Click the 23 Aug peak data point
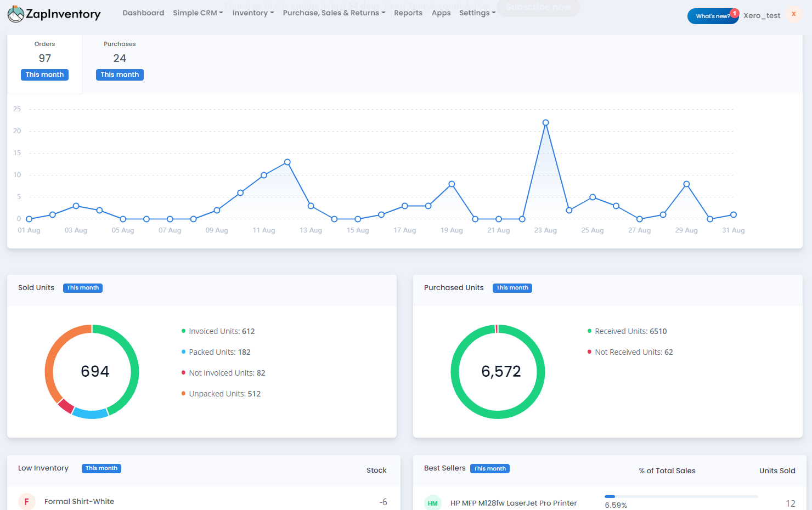 click(545, 123)
